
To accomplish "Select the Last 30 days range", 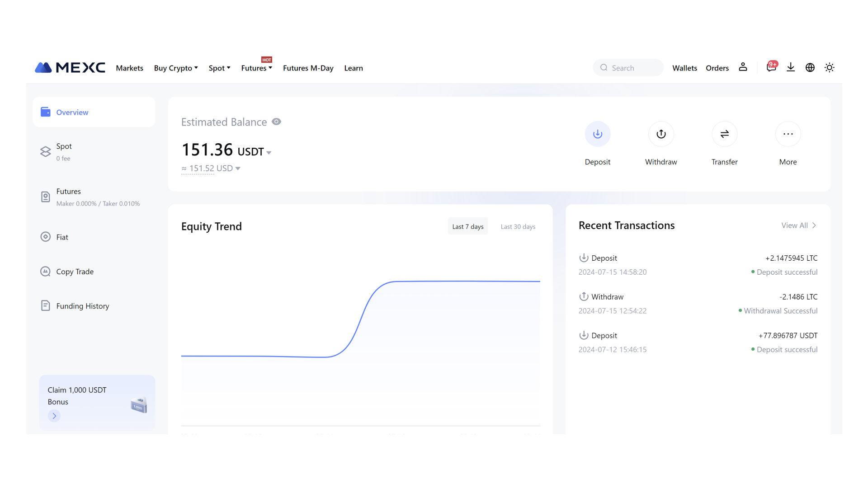I will click(518, 226).
